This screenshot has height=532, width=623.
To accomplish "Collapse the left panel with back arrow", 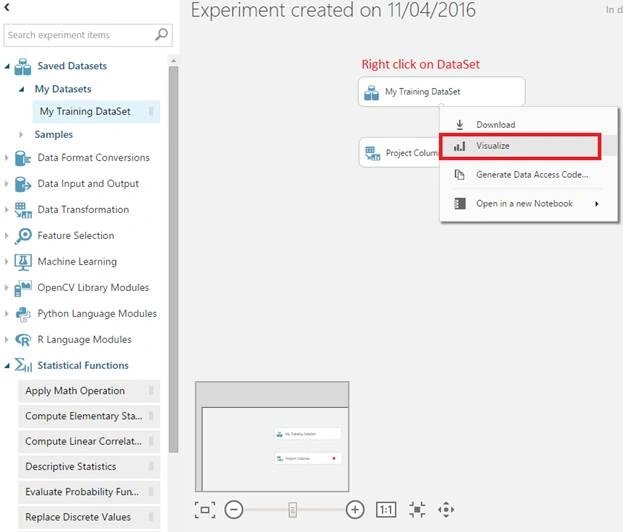I will tap(7, 7).
